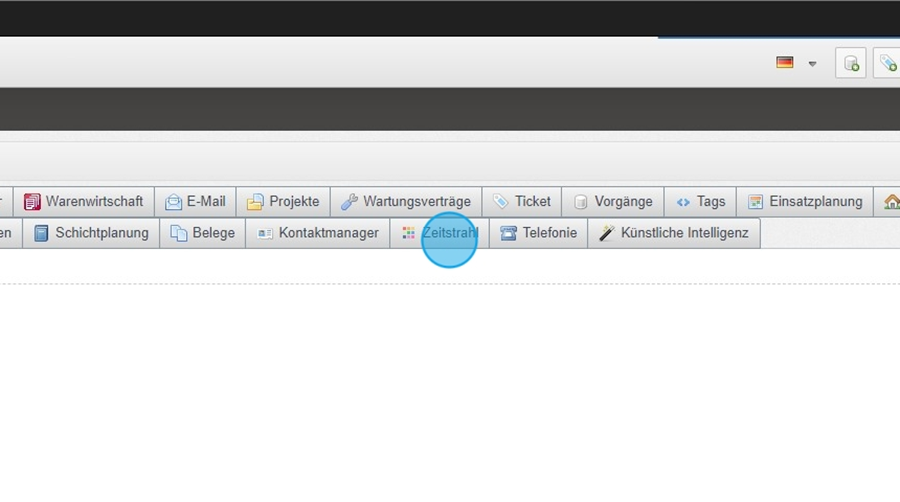
Task: Switch to the E-Mail tab
Action: (x=195, y=201)
